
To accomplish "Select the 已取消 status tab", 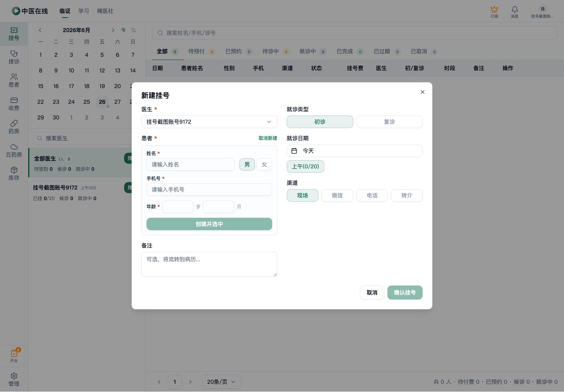I will click(x=424, y=51).
